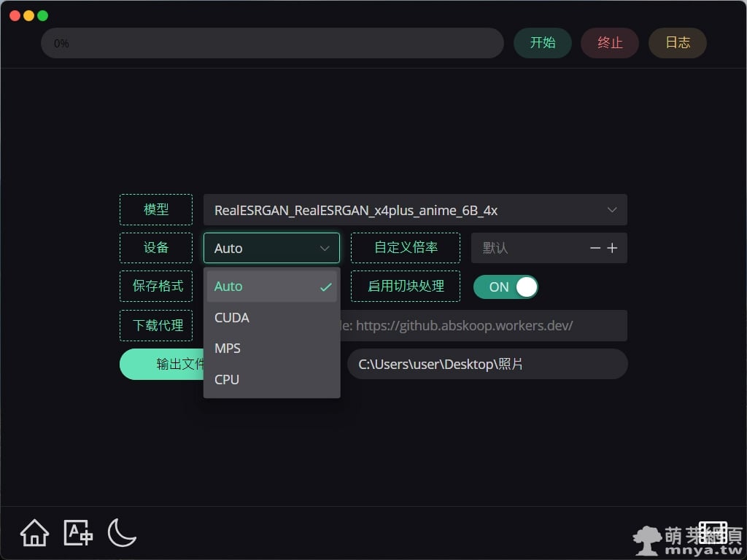Click the plus icon in 自定义倍率 field
747x560 pixels.
612,248
